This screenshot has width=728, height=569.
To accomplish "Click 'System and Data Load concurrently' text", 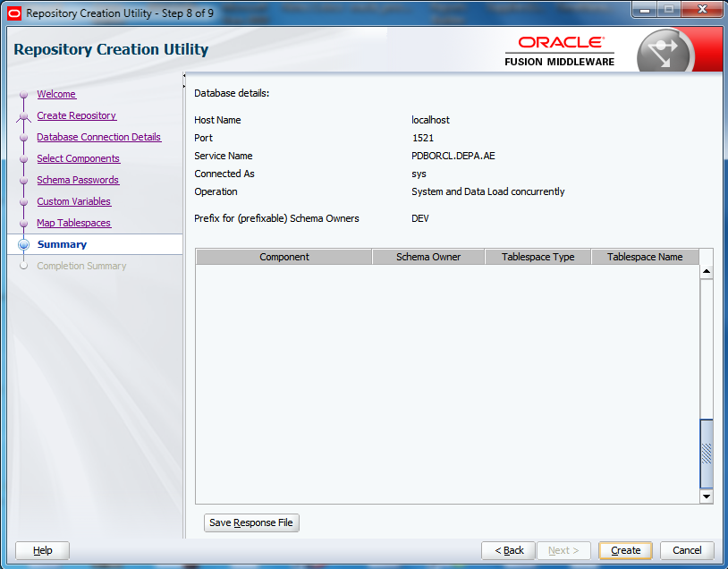I will point(488,191).
